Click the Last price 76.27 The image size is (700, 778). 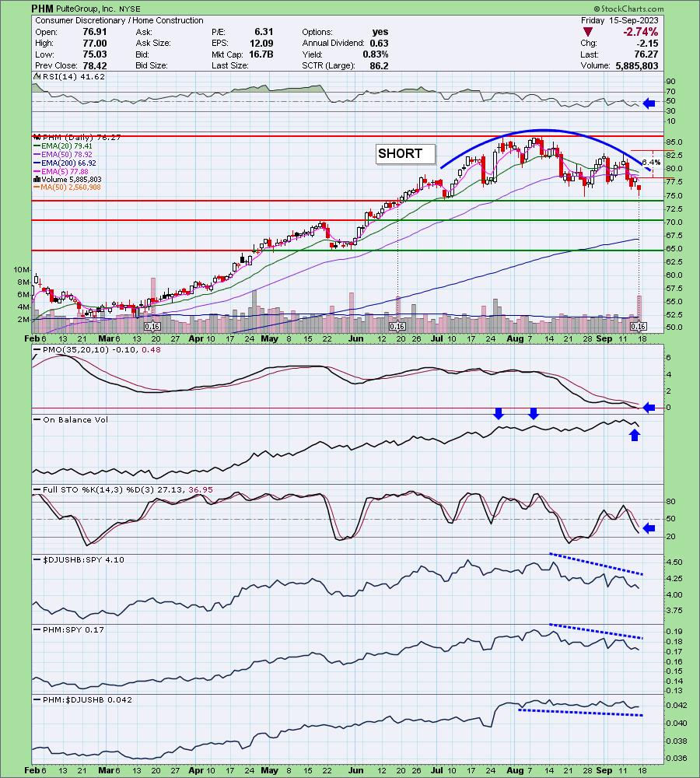(646, 54)
